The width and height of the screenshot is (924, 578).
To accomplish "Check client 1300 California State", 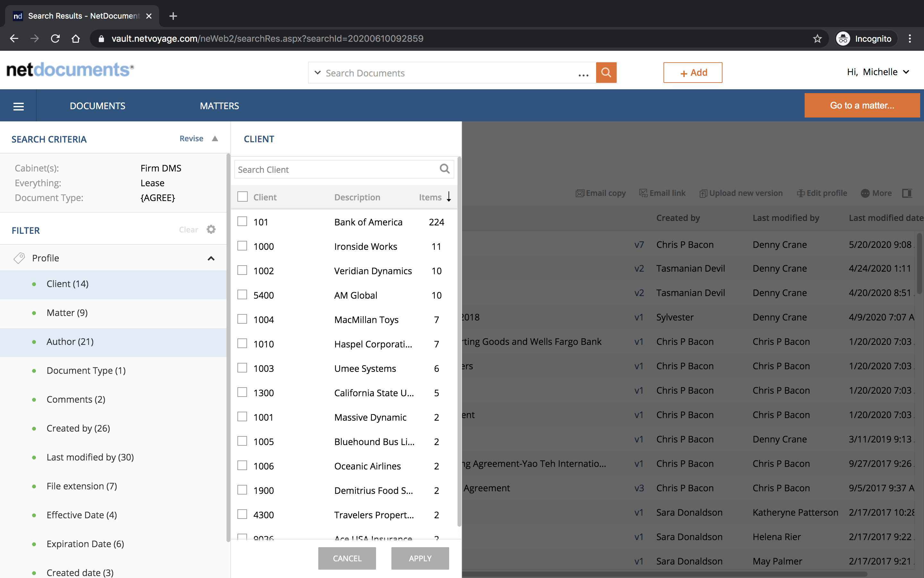I will pos(243,392).
